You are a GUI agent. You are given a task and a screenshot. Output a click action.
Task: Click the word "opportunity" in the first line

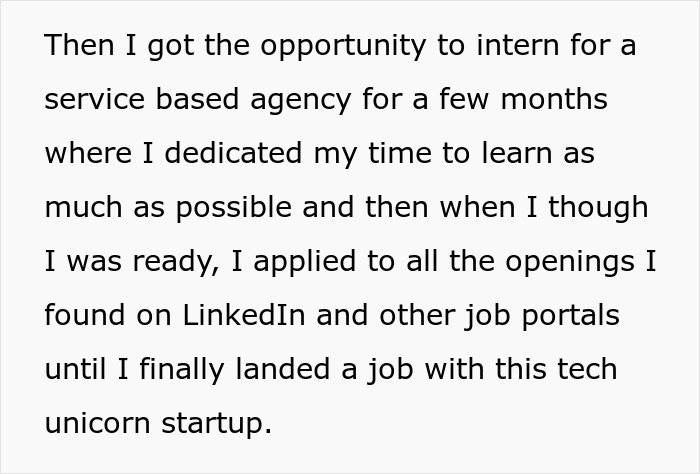click(x=343, y=46)
